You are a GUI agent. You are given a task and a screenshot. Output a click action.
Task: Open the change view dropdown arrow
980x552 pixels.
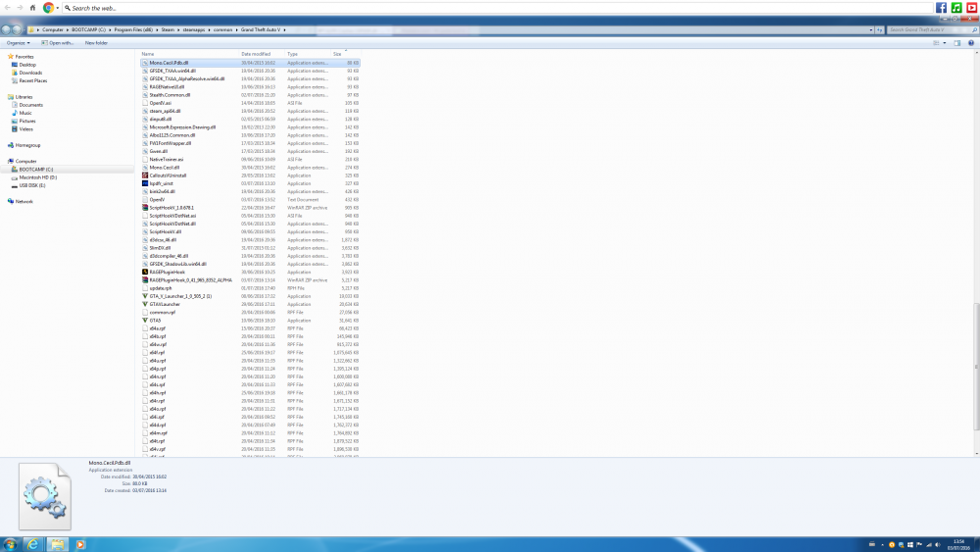coord(945,43)
